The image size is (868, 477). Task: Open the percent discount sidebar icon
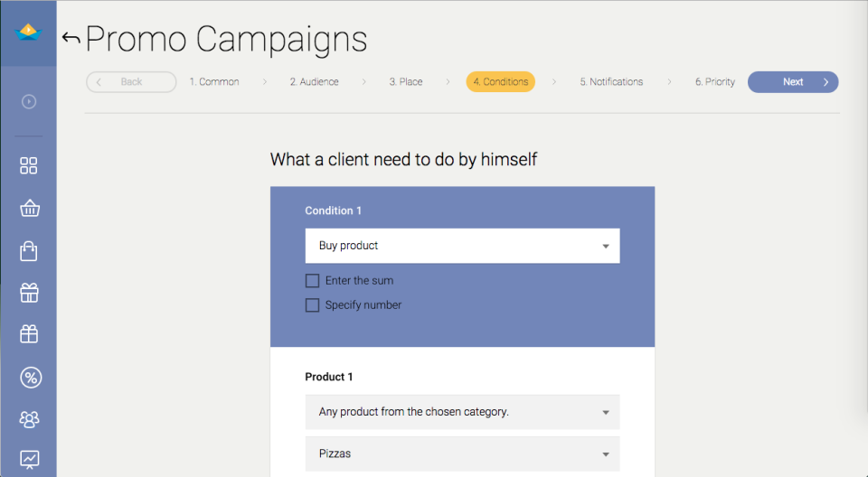(29, 378)
